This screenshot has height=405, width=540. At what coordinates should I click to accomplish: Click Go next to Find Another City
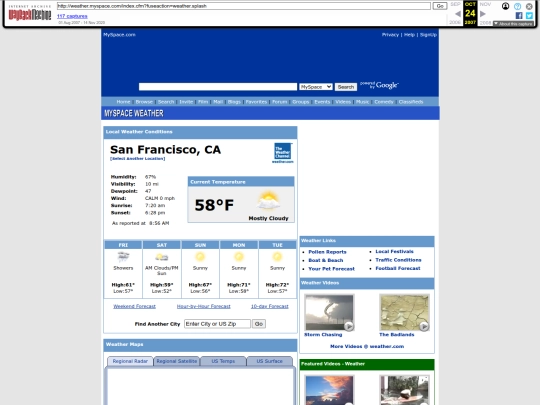point(259,324)
